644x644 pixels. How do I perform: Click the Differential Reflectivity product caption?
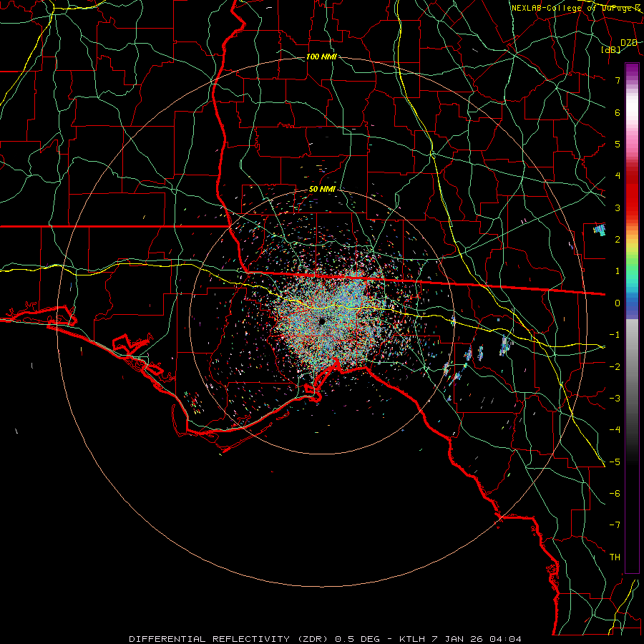point(326,639)
